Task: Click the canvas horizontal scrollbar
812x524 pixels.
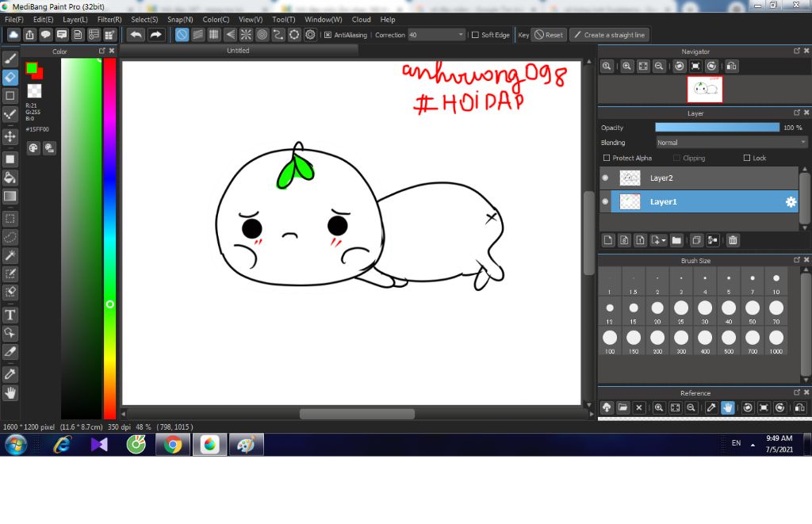Action: (x=357, y=415)
